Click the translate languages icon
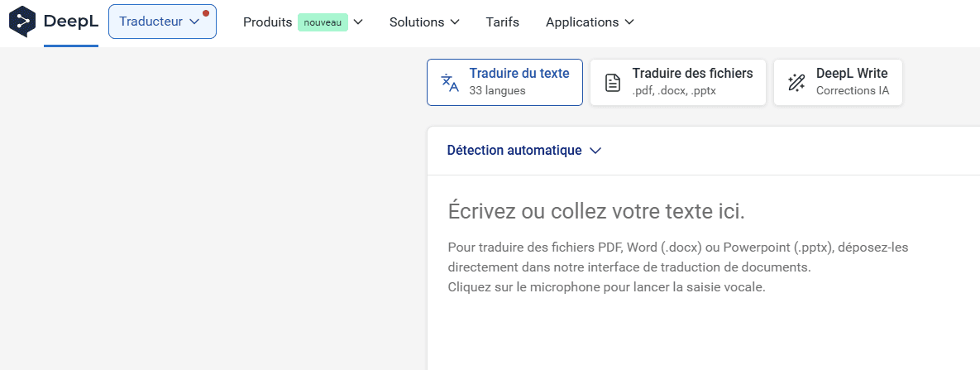 click(x=450, y=83)
